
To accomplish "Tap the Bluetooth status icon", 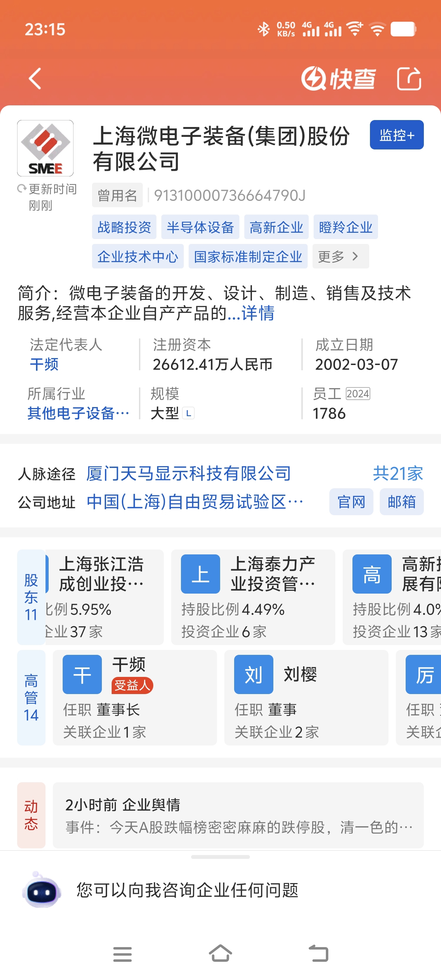I will coord(263,29).
